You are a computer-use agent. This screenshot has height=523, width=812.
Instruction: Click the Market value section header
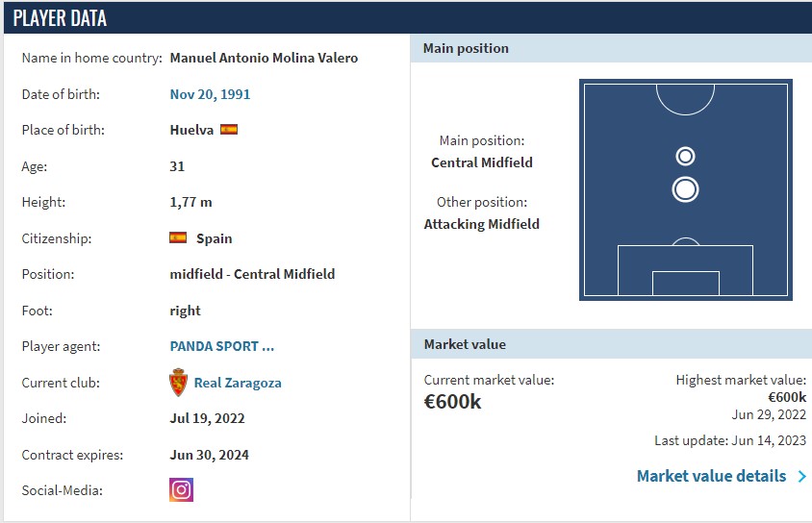pos(611,344)
